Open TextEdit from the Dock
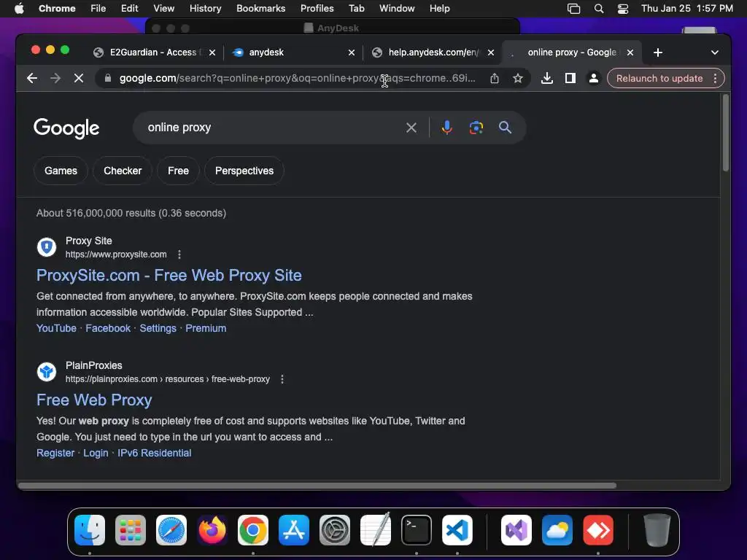The height and width of the screenshot is (560, 747). click(376, 530)
